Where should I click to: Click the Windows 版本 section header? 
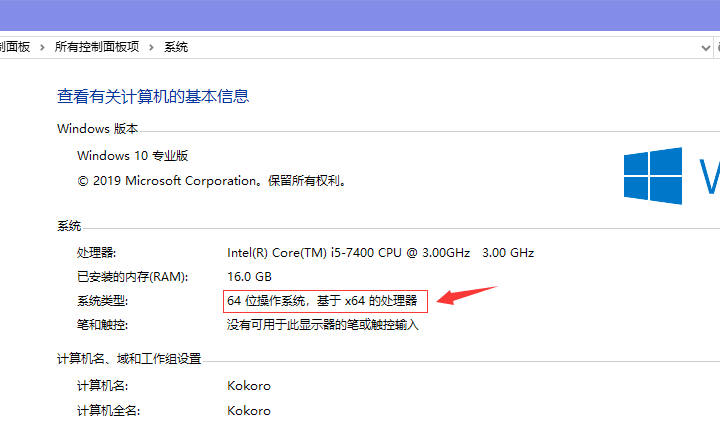point(97,129)
